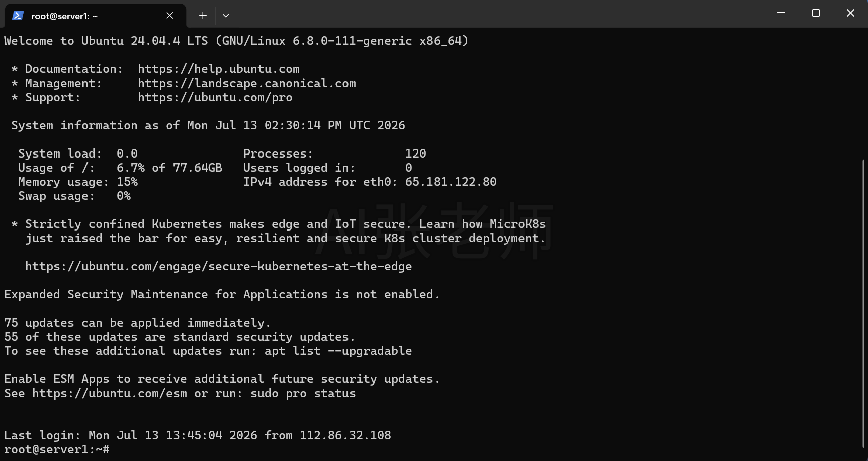Open the landscape.canonical.com management link
Screen dimensions: 868x461
[x=247, y=83]
